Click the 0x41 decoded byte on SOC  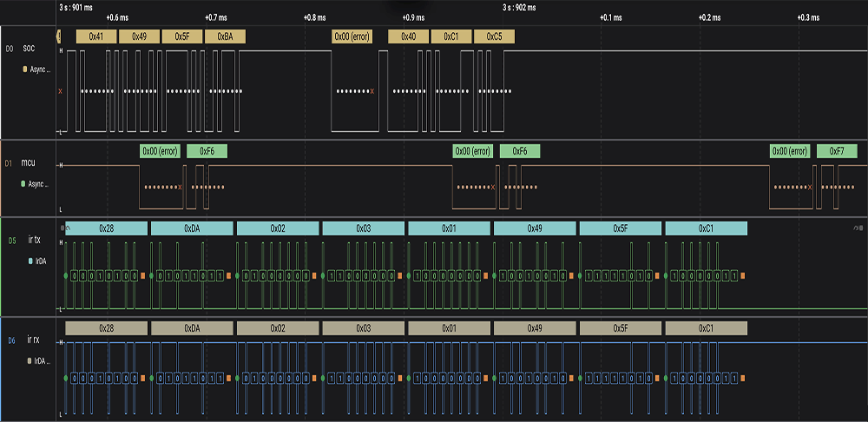(x=95, y=36)
